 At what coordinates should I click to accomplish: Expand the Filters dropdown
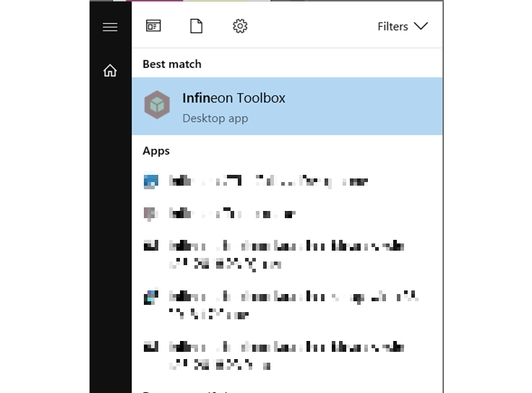pos(403,27)
